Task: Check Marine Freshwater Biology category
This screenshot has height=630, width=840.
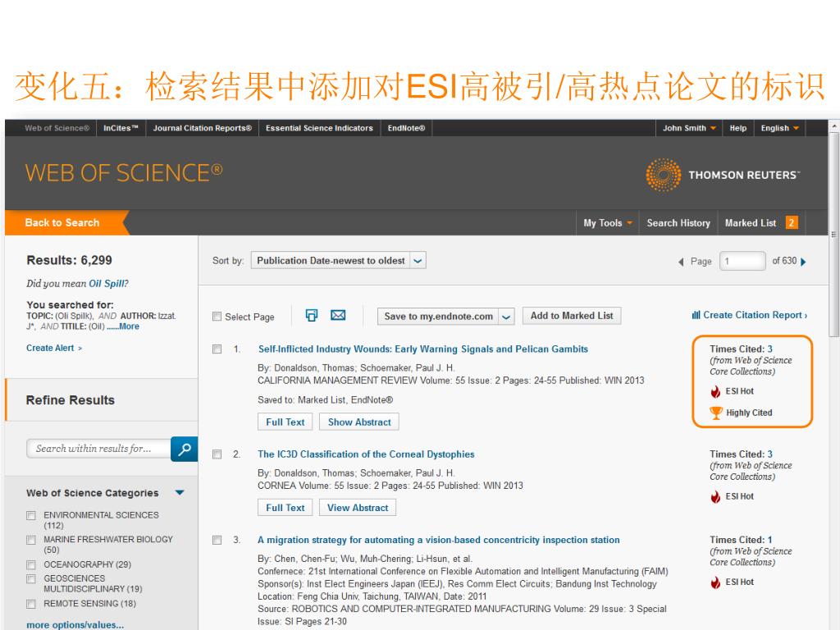Action: [x=31, y=540]
